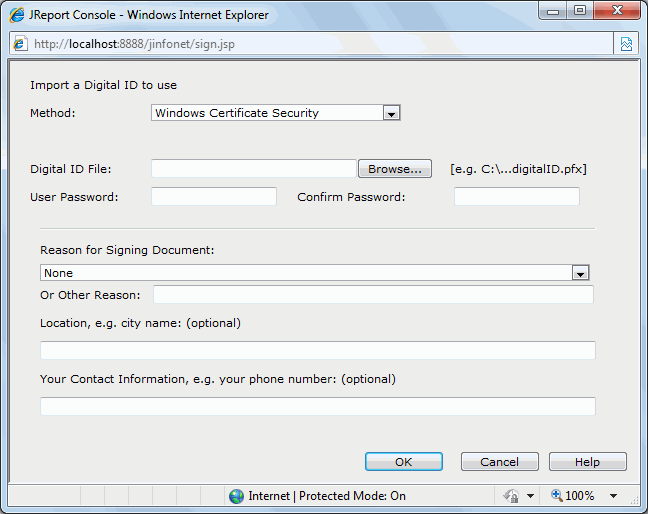Click the Internet Explorer logo in title bar

[17, 15]
